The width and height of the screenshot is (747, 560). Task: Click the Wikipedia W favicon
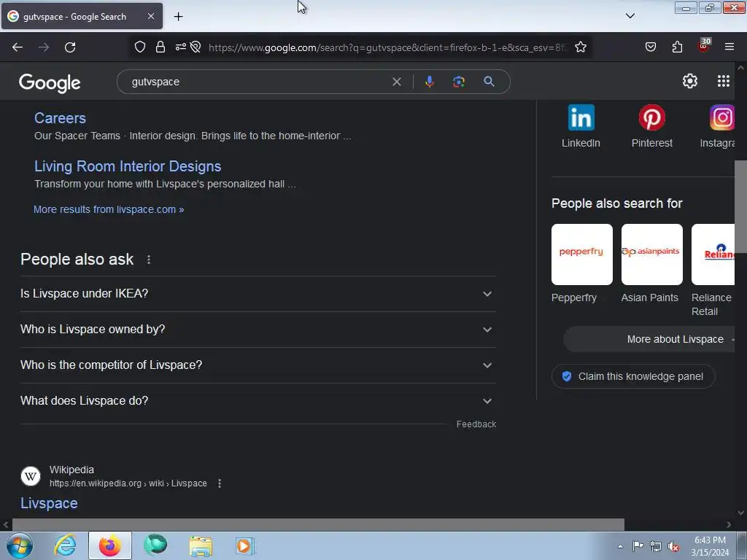(31, 476)
